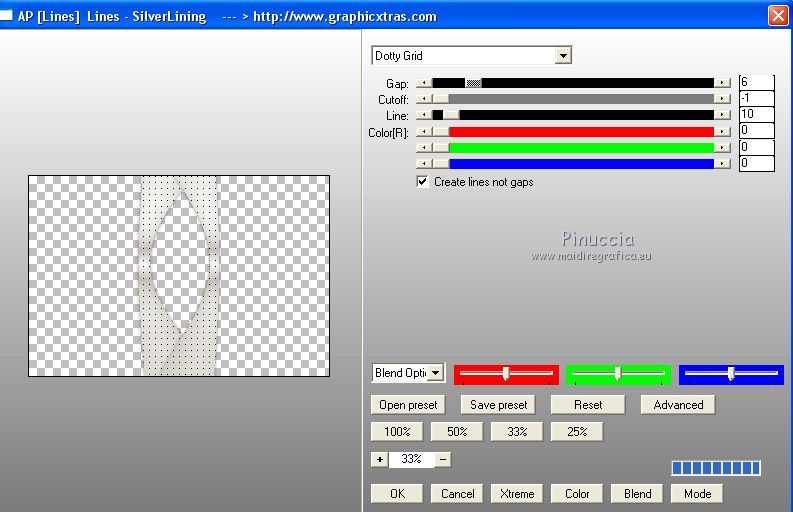Click the minus zoom-out icon
This screenshot has width=793, height=512.
click(443, 459)
